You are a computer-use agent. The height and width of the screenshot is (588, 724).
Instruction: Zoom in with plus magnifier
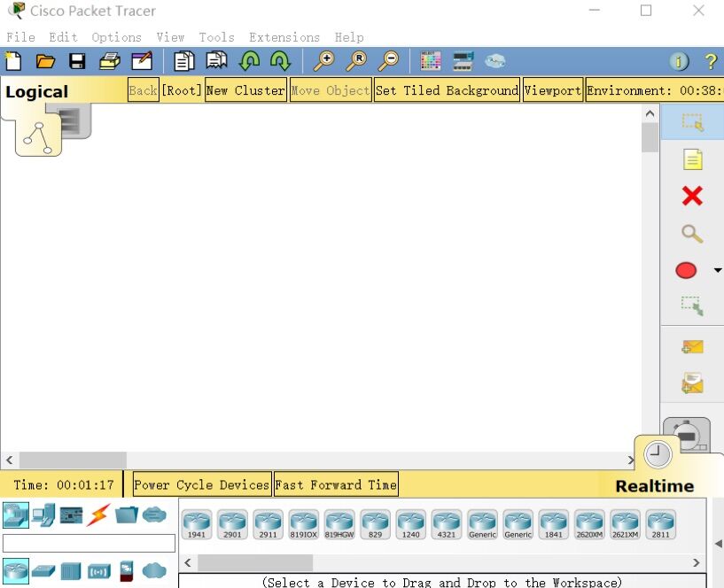[324, 61]
